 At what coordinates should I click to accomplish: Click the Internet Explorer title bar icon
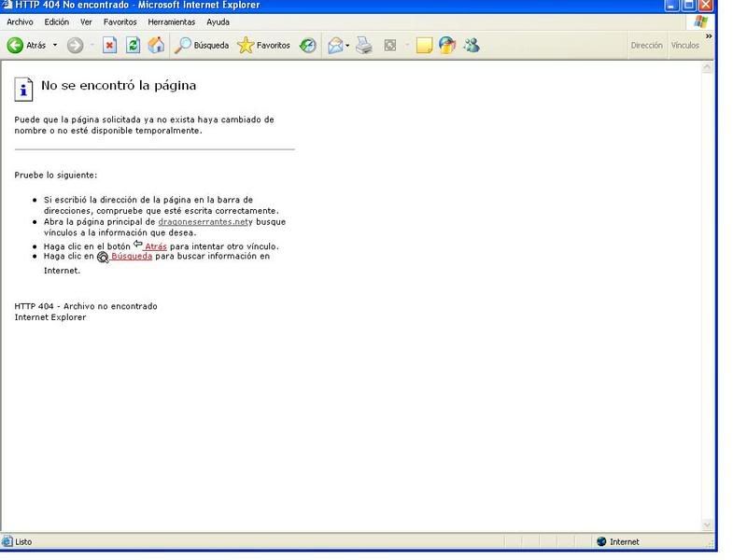[7, 5]
